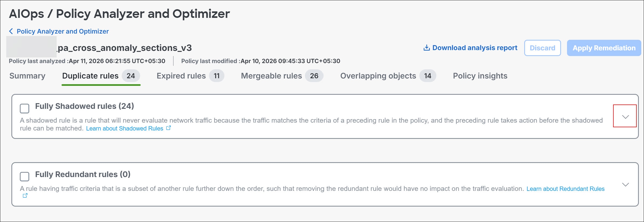Image resolution: width=644 pixels, height=222 pixels.
Task: View the Policy insights tab
Action: [480, 76]
